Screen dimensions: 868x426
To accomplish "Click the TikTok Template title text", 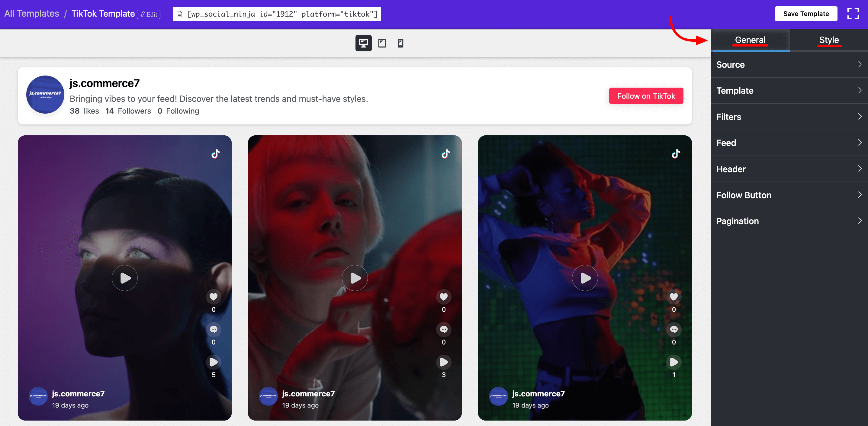I will point(103,14).
